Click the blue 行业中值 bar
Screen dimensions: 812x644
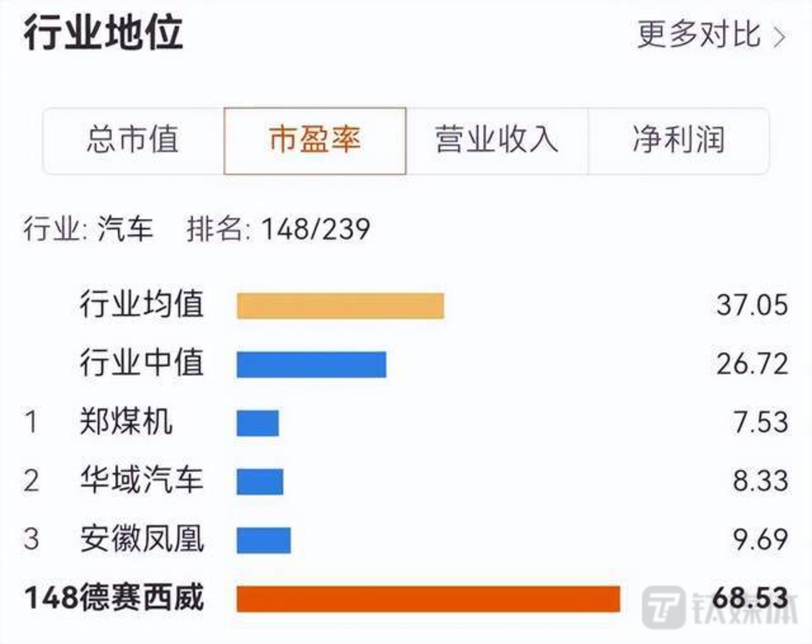[x=311, y=364]
